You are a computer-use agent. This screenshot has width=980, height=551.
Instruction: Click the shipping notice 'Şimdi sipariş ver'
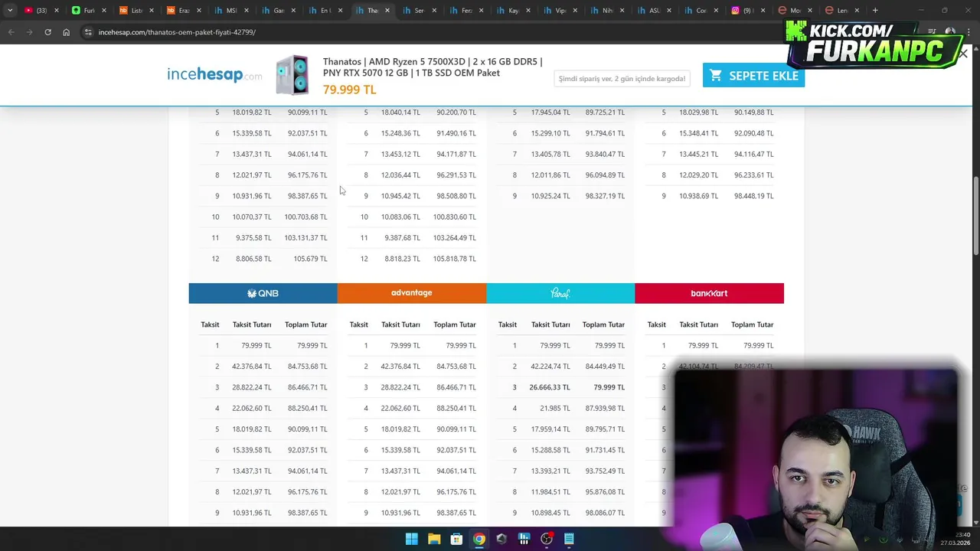(622, 79)
